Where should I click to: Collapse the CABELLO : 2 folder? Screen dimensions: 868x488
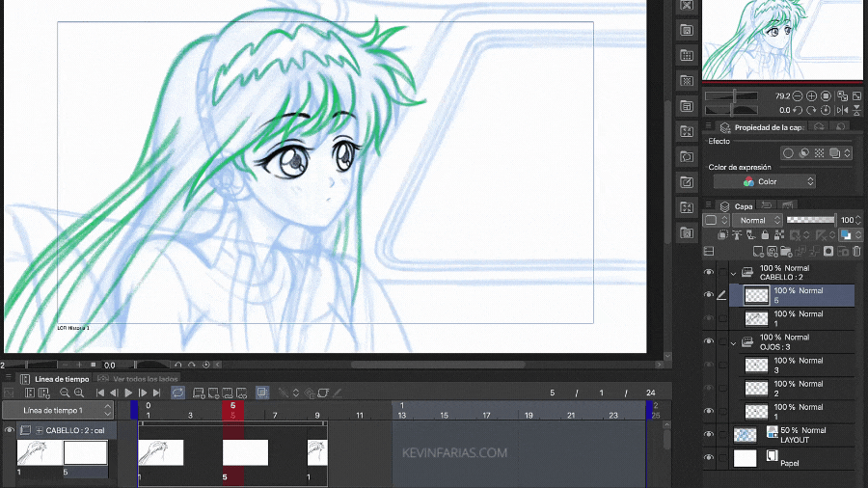tap(734, 273)
